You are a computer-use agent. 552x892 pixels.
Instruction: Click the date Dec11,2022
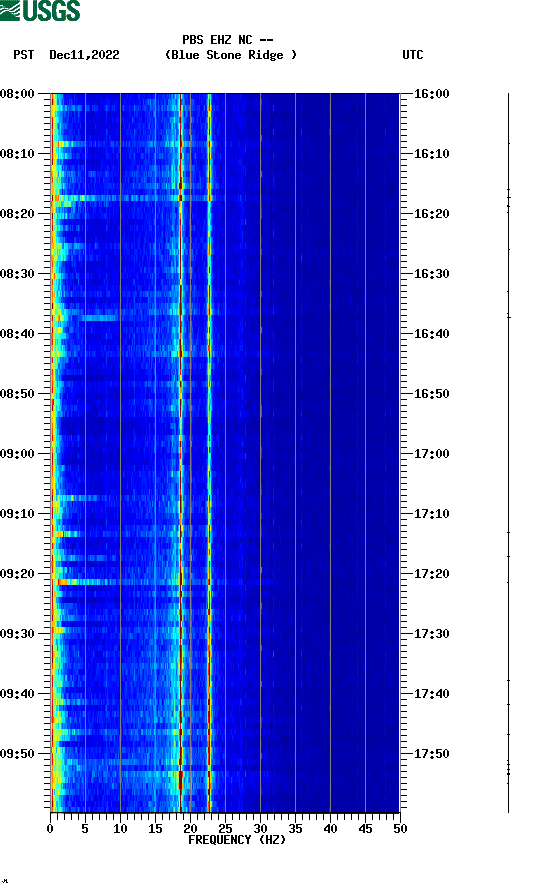(84, 55)
